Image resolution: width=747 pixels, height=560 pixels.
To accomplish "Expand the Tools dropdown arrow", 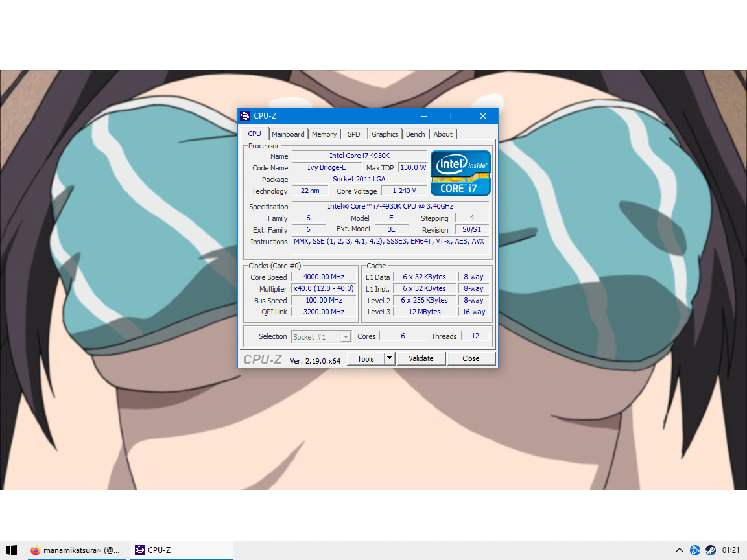I will 389,358.
